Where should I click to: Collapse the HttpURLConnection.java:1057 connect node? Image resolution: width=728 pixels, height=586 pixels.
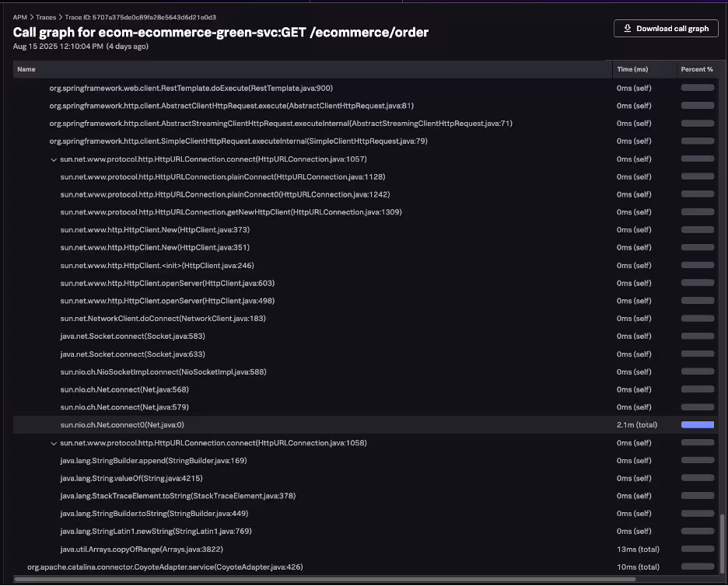(x=53, y=159)
